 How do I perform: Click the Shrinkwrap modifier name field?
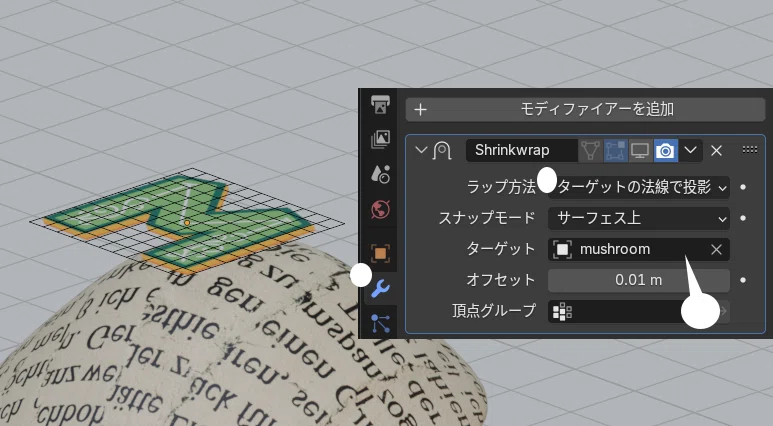click(x=522, y=150)
